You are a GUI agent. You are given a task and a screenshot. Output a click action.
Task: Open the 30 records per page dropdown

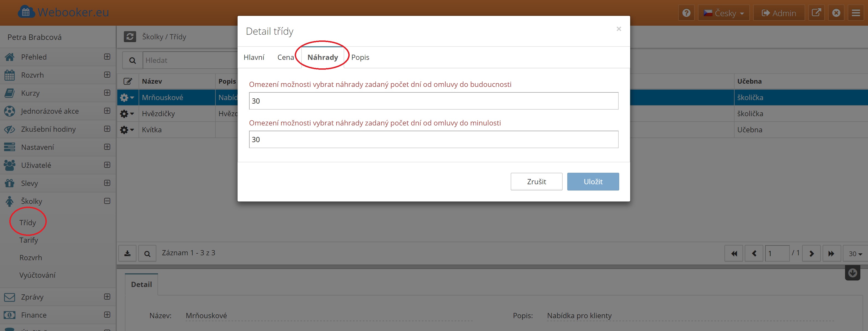point(855,254)
